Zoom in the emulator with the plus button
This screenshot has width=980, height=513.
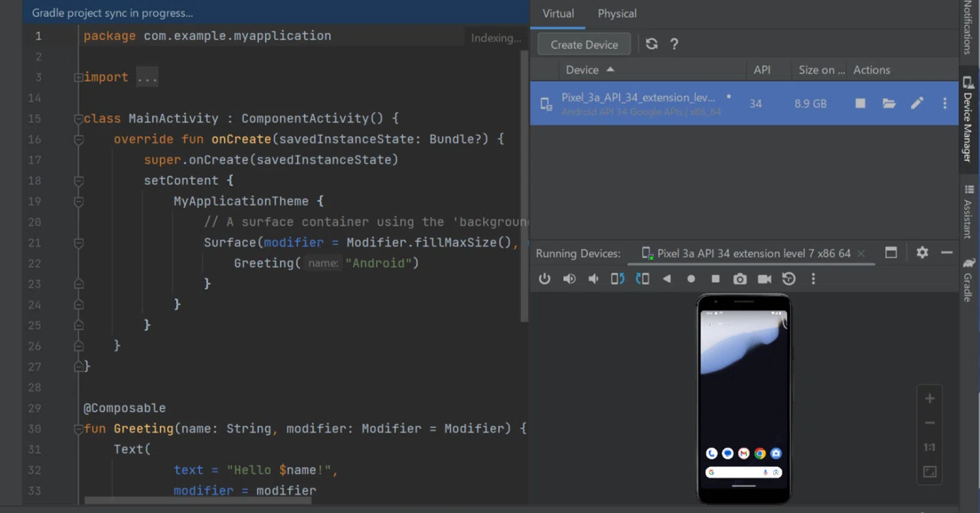[x=929, y=398]
